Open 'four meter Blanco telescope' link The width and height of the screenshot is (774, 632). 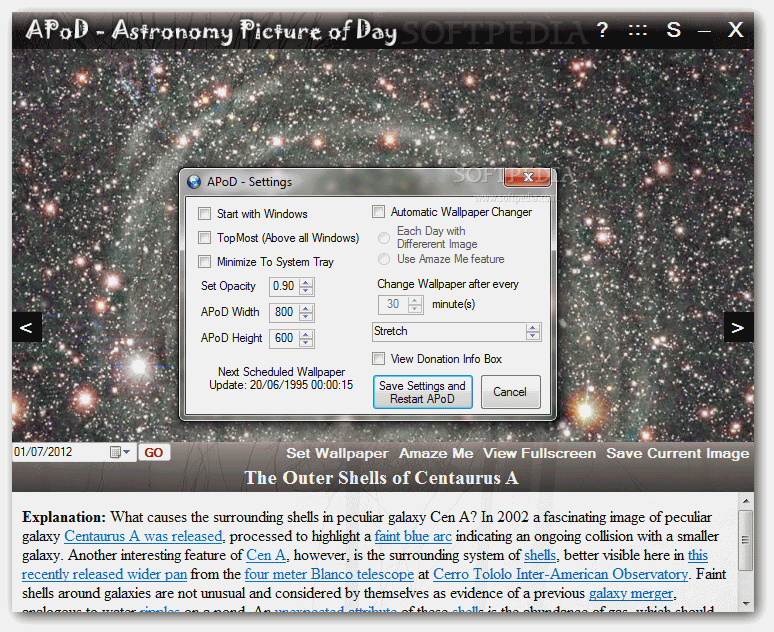329,574
